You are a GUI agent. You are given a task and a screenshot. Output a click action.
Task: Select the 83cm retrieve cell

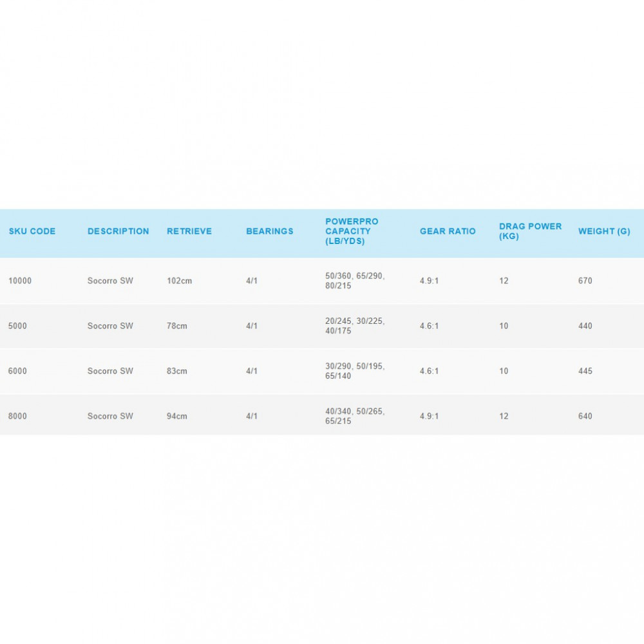click(177, 371)
